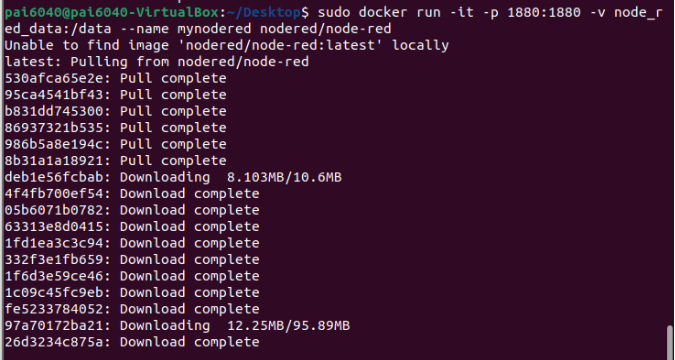Viewport: 675px width, 360px height.
Task: Click the terminal scrollbar thumb
Action: (x=669, y=342)
